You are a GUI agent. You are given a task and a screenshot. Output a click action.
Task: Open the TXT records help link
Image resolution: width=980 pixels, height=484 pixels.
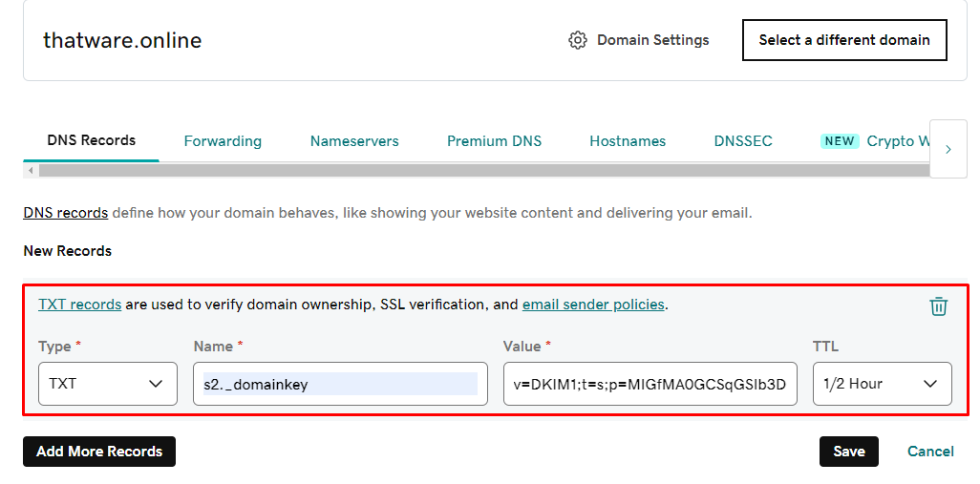point(79,305)
